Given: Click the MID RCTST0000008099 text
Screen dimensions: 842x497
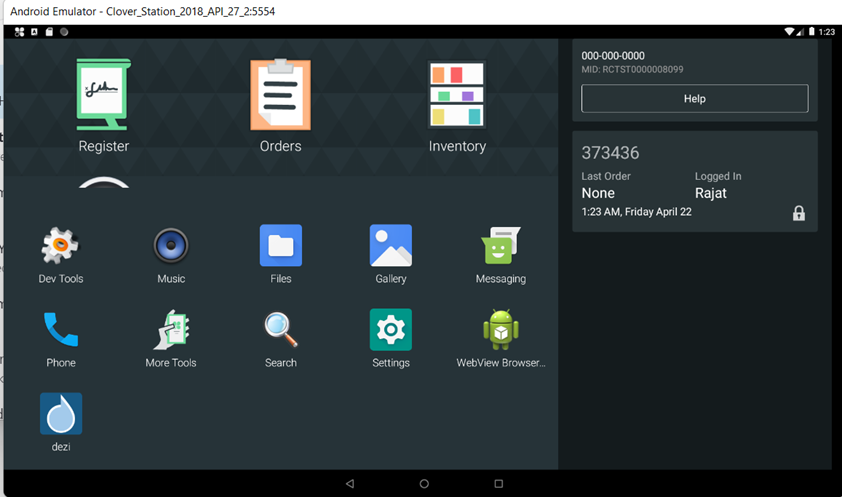Looking at the screenshot, I should 632,69.
